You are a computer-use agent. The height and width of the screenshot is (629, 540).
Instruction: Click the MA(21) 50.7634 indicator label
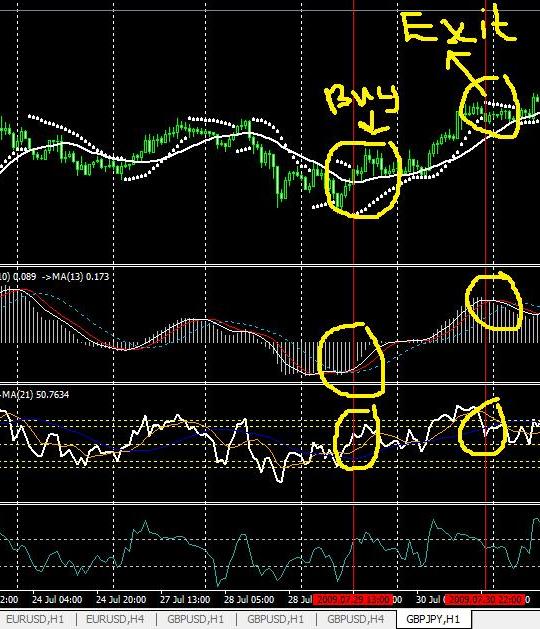coord(35,395)
